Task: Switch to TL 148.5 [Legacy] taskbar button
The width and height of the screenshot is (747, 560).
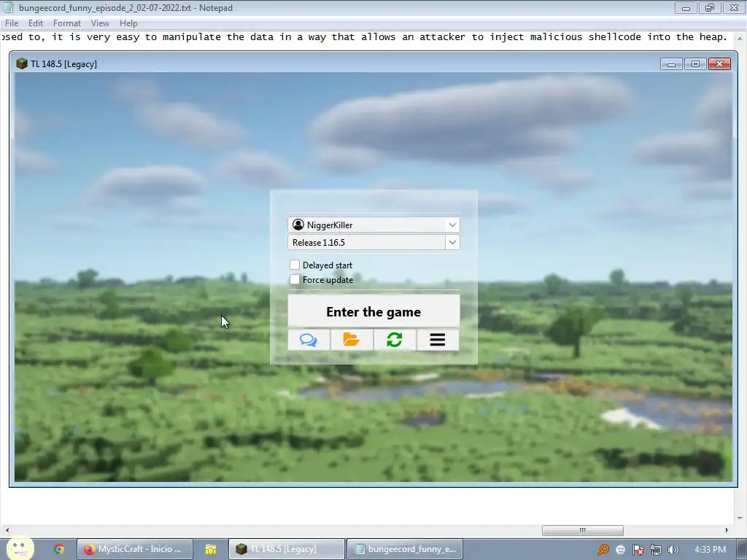Action: pyautogui.click(x=286, y=549)
